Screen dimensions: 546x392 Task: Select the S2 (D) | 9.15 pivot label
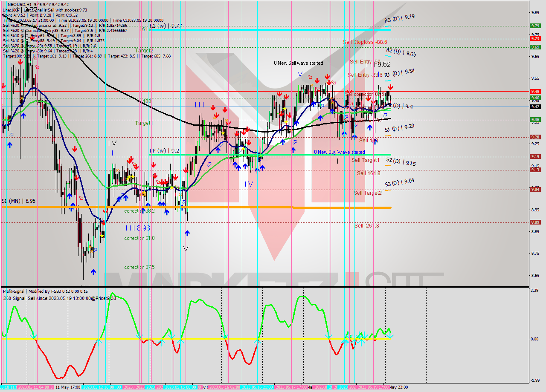pyautogui.click(x=401, y=162)
